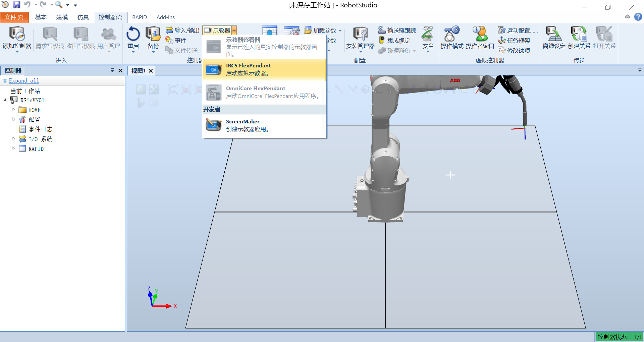This screenshot has width=644, height=342.
Task: Open the Installation Manager (安装管理器) icon
Action: [x=360, y=34]
